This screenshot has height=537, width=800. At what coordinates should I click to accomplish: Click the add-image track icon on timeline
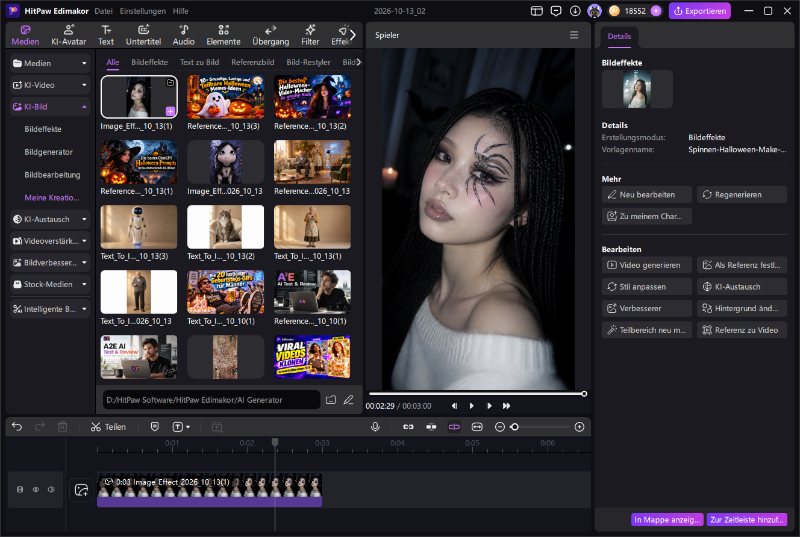81,490
